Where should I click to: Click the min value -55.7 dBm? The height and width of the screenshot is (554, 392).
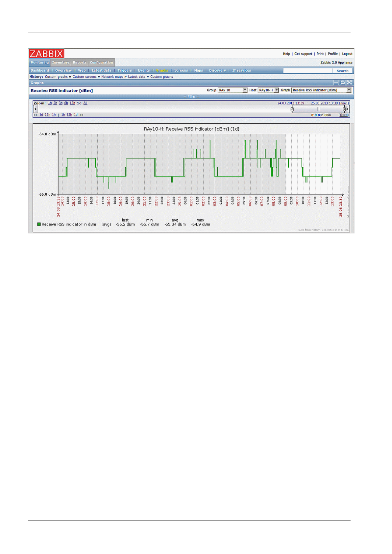(x=150, y=224)
